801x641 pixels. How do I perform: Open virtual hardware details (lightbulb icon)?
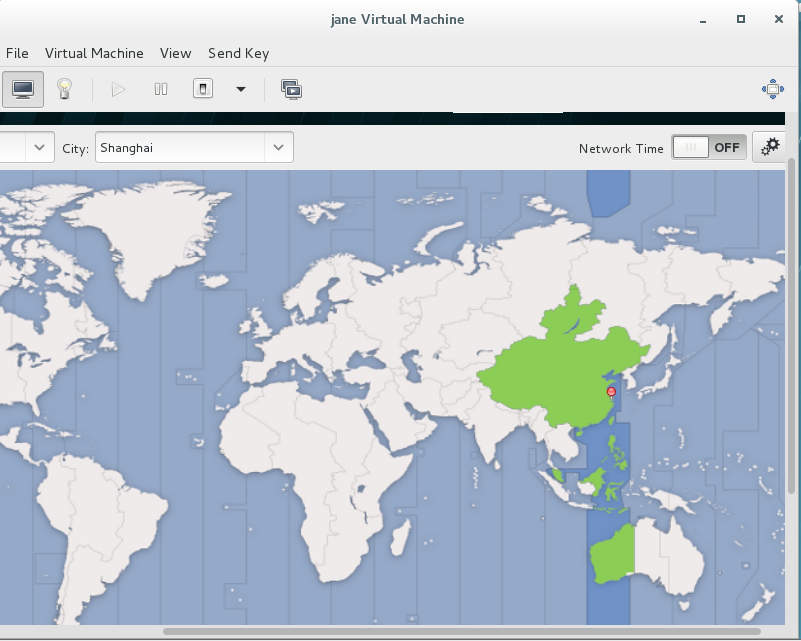pos(64,89)
